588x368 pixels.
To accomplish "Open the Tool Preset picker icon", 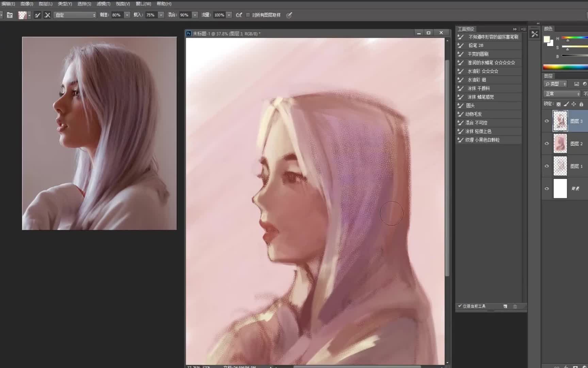I will click(10, 15).
